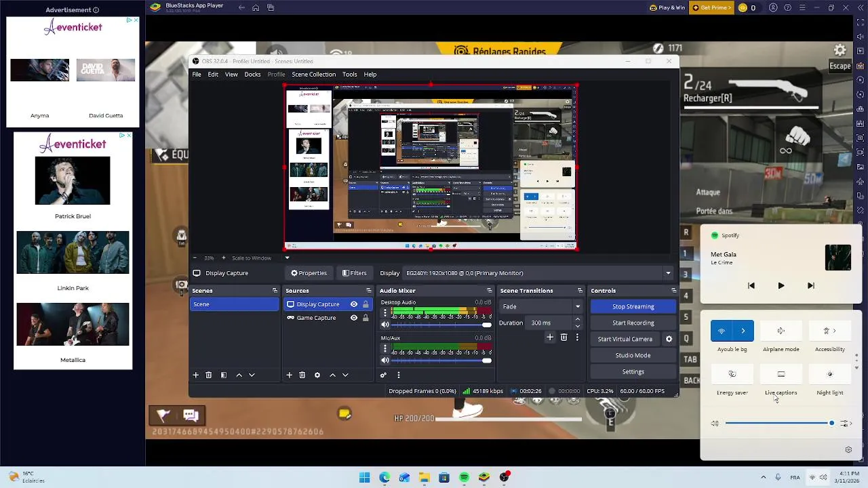
Task: Mute Desktop Audio speaker icon
Action: pyautogui.click(x=385, y=325)
